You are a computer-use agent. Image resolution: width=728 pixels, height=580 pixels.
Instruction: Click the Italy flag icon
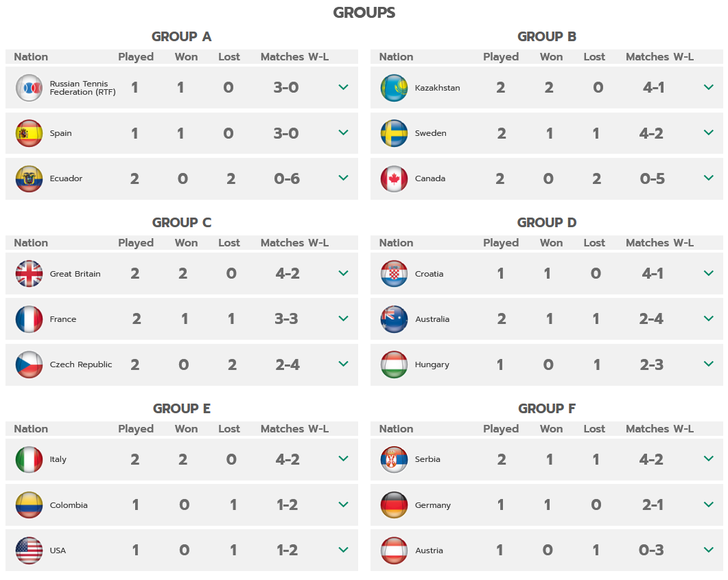[x=30, y=459]
